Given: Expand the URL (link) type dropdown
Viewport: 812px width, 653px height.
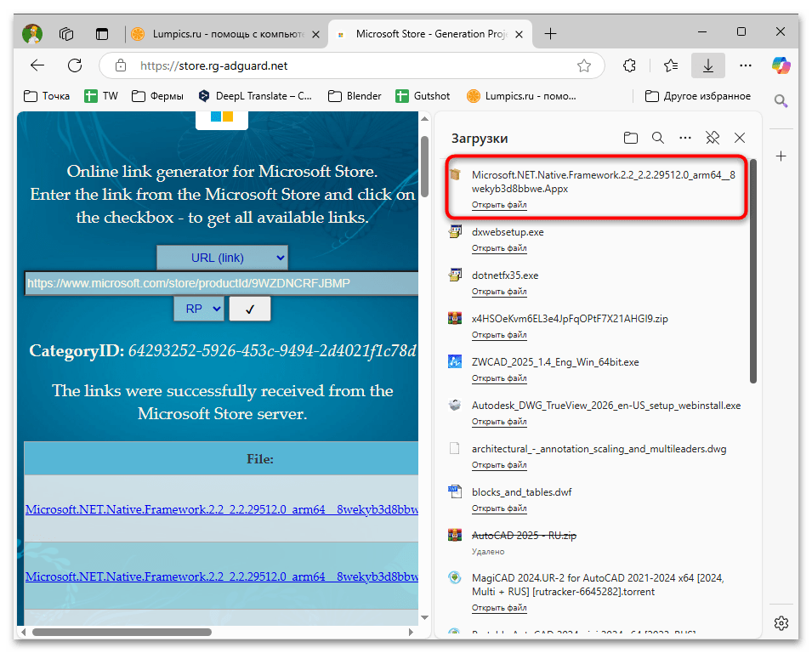Looking at the screenshot, I should [222, 258].
